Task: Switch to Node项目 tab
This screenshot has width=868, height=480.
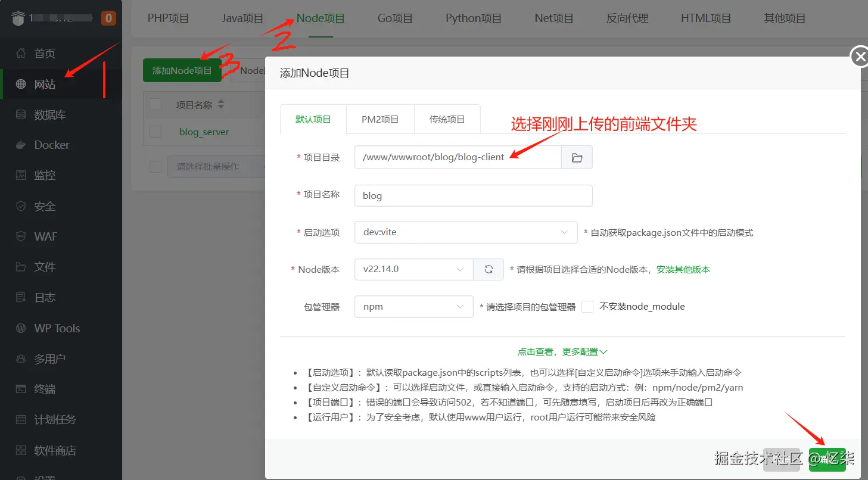Action: pyautogui.click(x=321, y=18)
